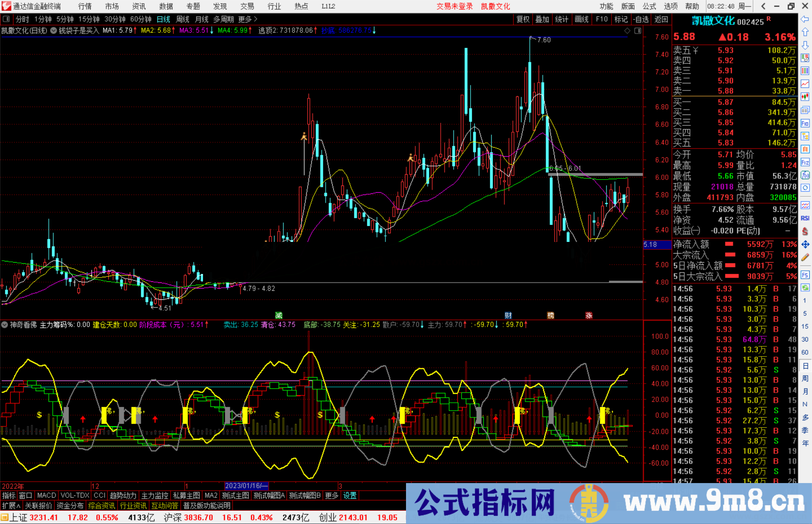Select the pencil drawing tool icon

click(x=805, y=257)
